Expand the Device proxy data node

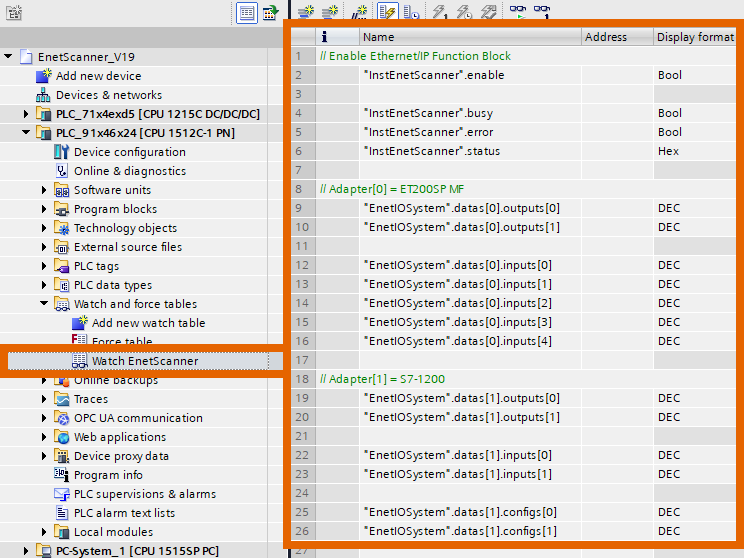(x=44, y=456)
